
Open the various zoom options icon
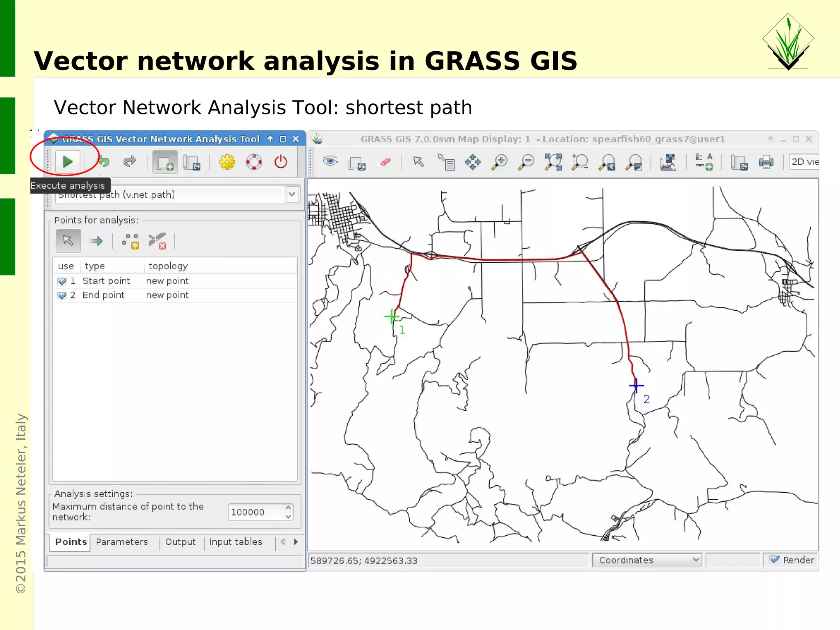point(634,162)
